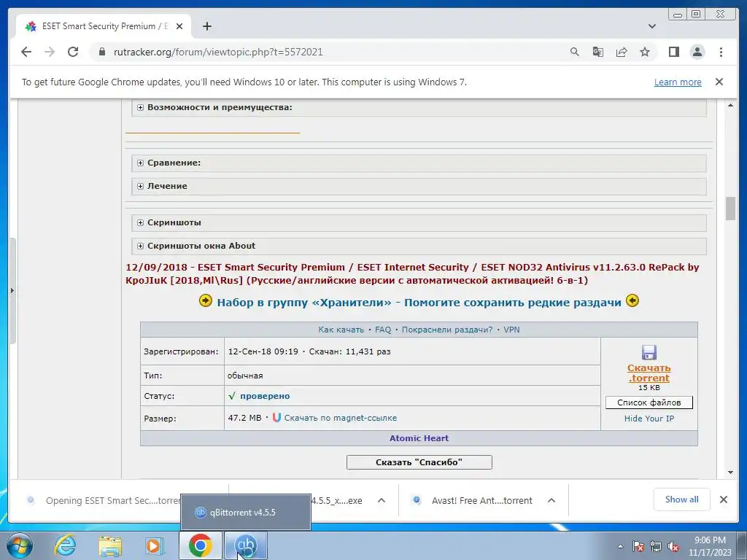Open the VPN link
Image resolution: width=747 pixels, height=560 pixels.
coord(511,330)
